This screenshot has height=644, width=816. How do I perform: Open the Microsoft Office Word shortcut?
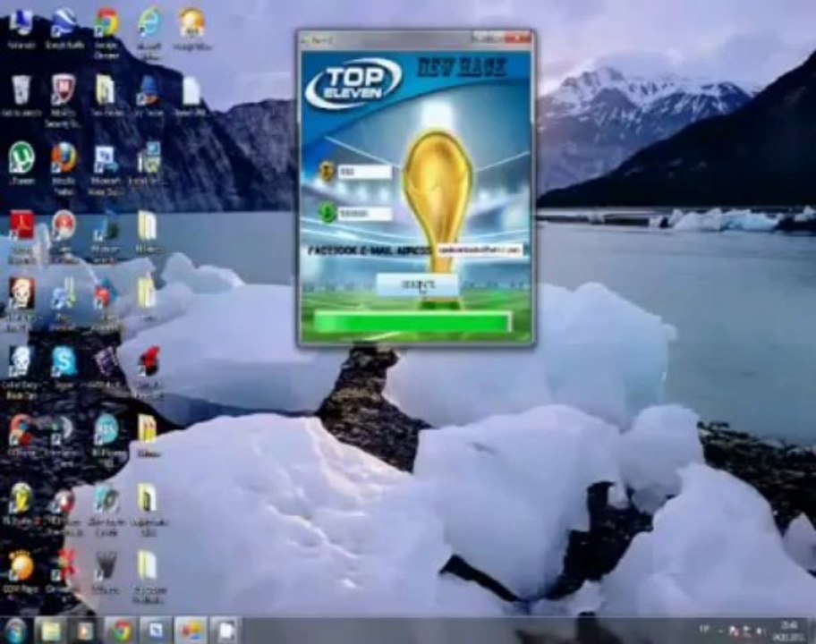click(106, 167)
